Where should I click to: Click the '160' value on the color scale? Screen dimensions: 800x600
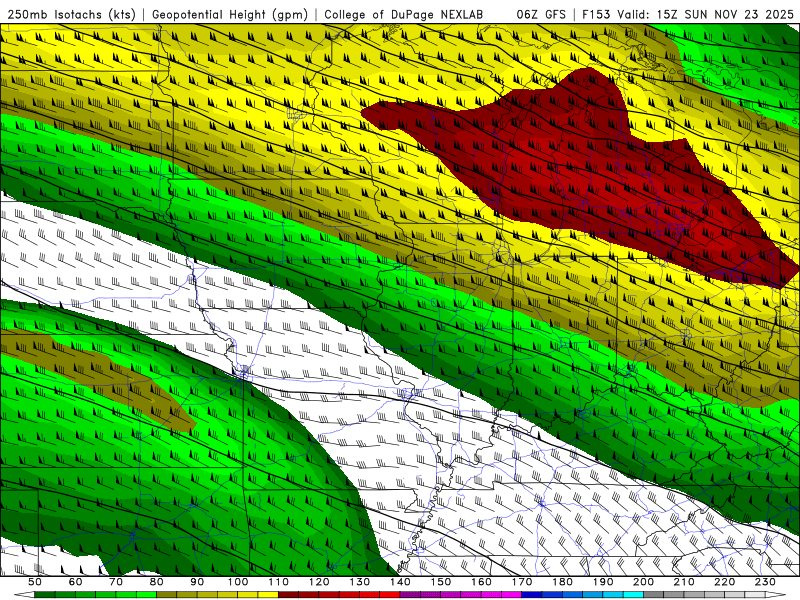(481, 582)
